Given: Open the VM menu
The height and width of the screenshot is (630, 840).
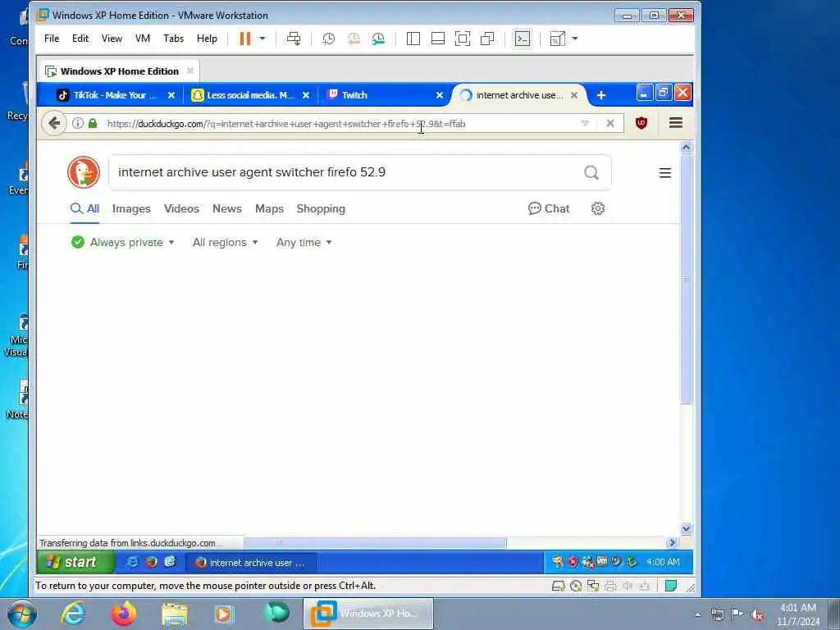Looking at the screenshot, I should pyautogui.click(x=143, y=39).
